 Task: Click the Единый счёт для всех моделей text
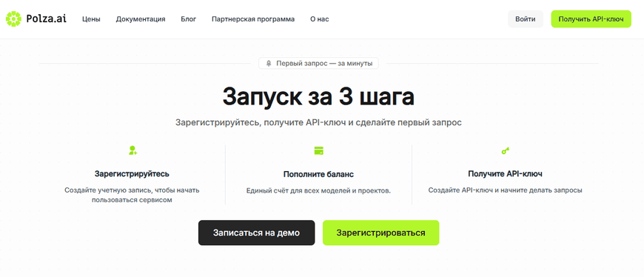[318, 190]
